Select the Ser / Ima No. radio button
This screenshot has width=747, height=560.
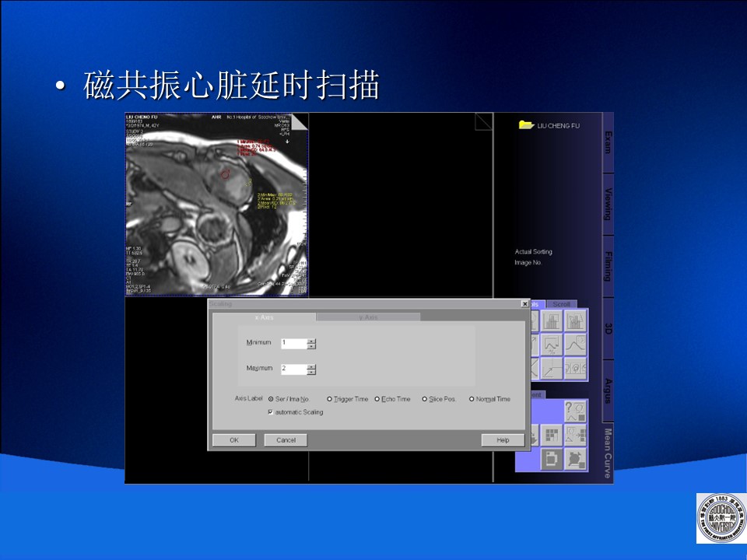pyautogui.click(x=271, y=399)
